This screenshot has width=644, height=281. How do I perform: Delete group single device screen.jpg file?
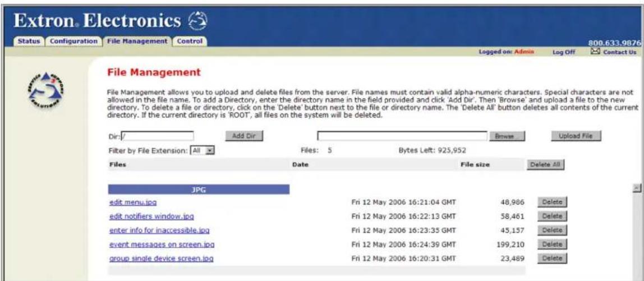click(552, 259)
